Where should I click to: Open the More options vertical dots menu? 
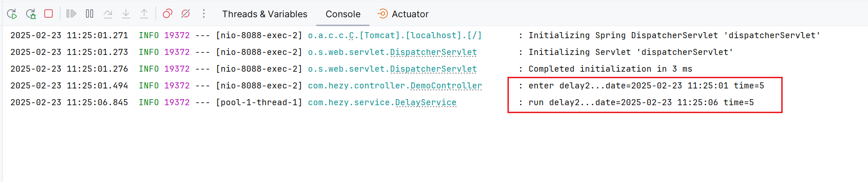(204, 13)
